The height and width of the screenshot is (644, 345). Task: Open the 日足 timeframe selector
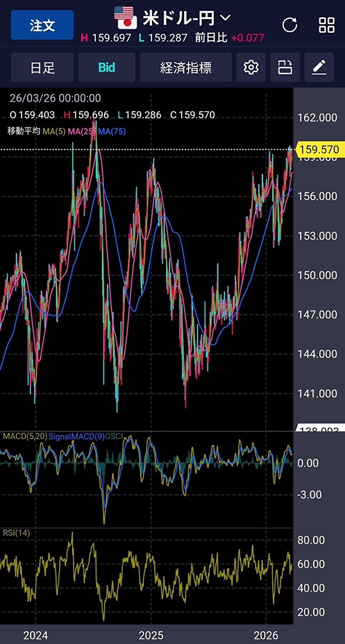point(42,68)
